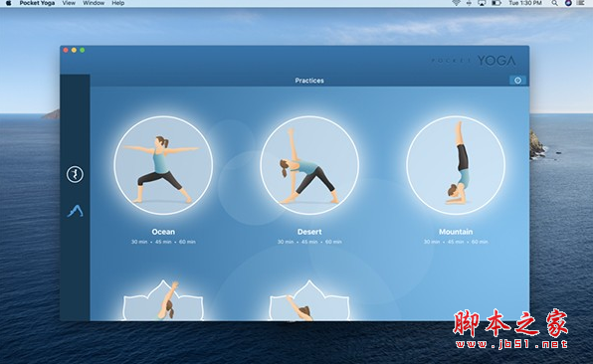
Task: Open the Help menu
Action: [118, 3]
